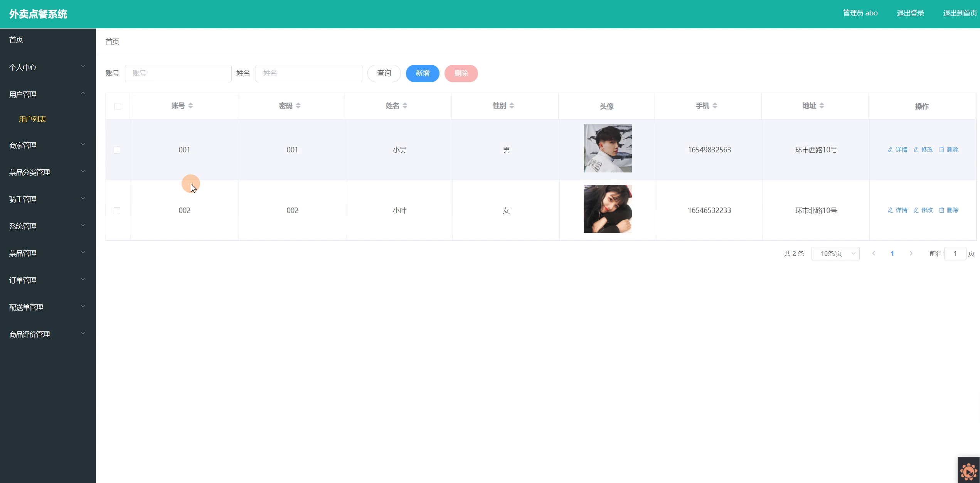The width and height of the screenshot is (980, 483).
Task: Expand 商品评价管理 sidebar menu
Action: 48,334
